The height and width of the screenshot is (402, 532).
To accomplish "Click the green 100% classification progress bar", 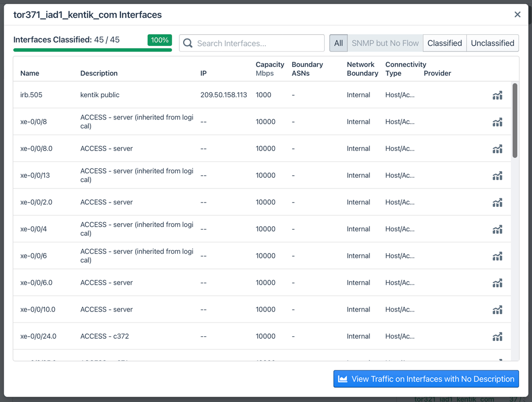I will (92, 48).
